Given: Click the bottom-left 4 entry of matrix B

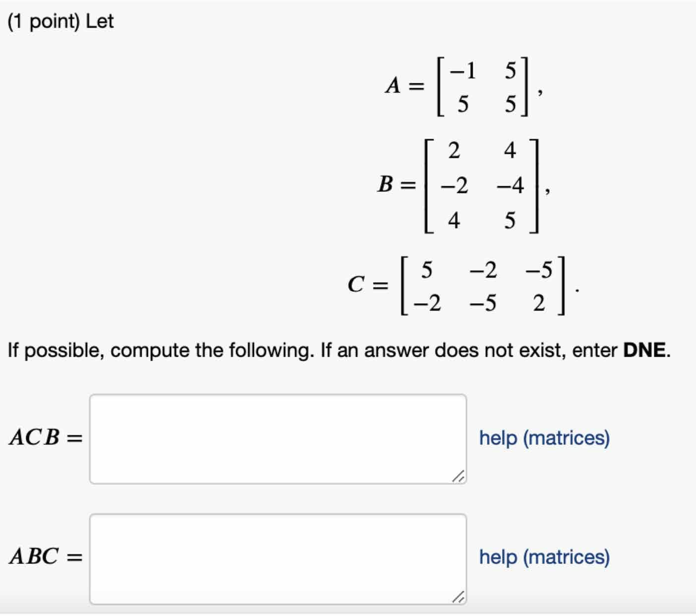Looking at the screenshot, I should pyautogui.click(x=453, y=220).
